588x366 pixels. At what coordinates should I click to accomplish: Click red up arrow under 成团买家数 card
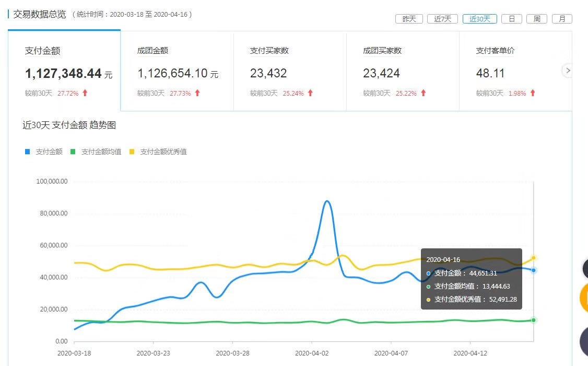click(423, 93)
